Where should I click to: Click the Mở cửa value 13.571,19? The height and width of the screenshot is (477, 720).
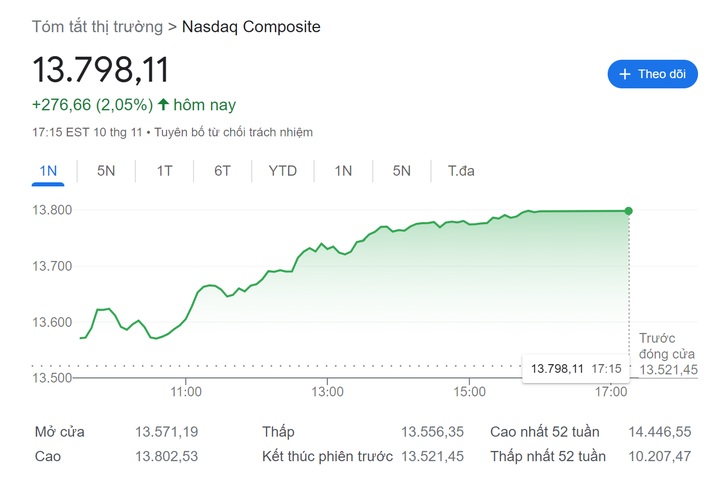[x=166, y=432]
